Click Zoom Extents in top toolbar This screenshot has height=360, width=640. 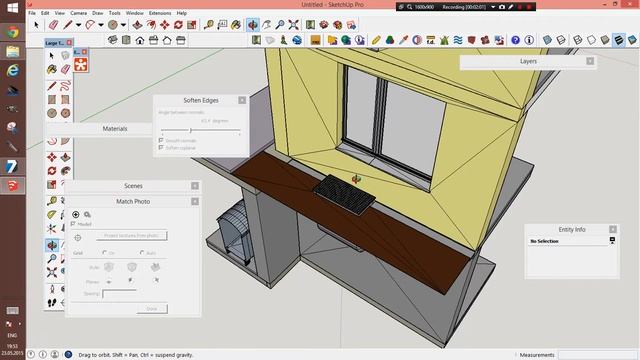pyautogui.click(x=293, y=25)
